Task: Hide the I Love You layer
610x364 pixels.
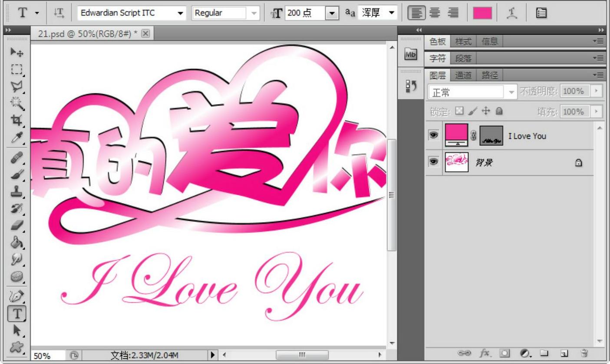Action: (433, 135)
